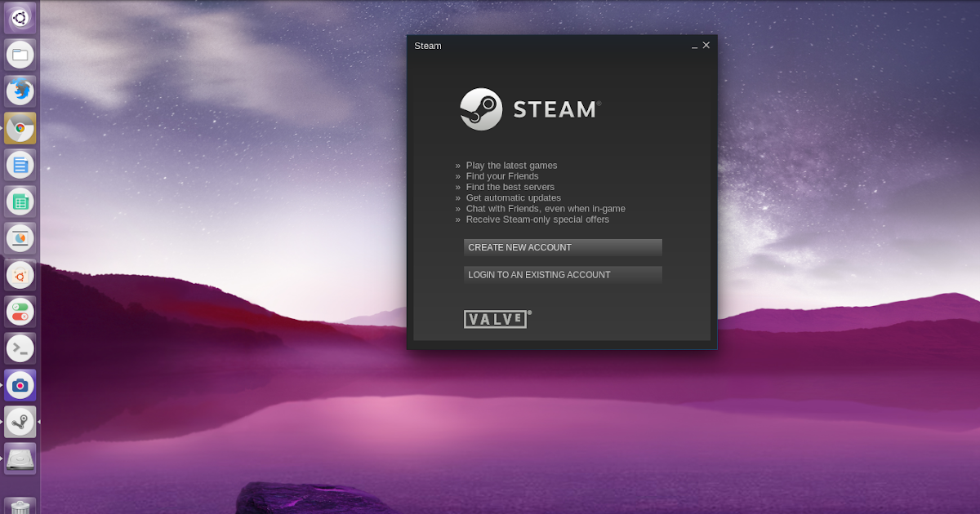Click the text 'Get automatic updates'
The image size is (980, 514).
point(514,198)
